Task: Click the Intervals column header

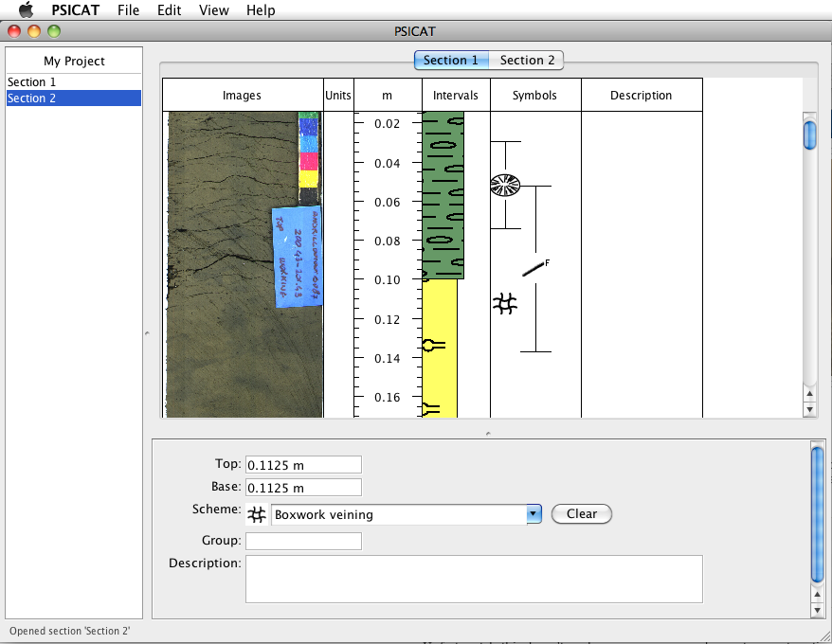Action: (456, 95)
